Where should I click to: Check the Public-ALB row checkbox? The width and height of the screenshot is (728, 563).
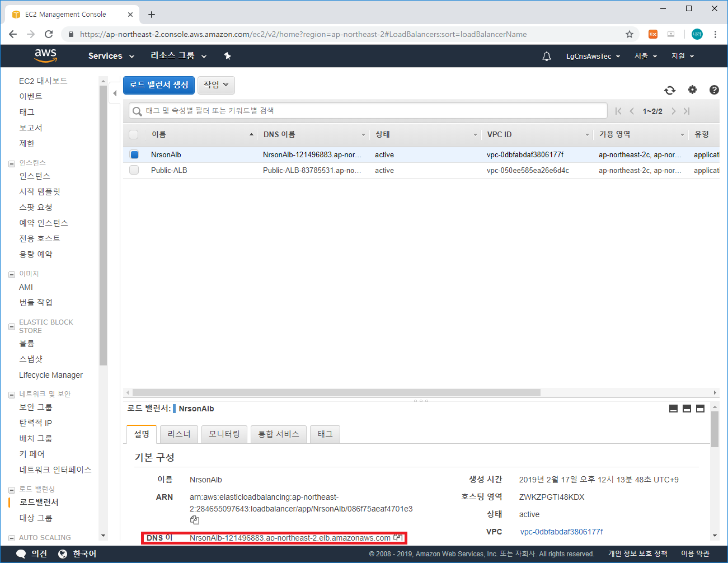pyautogui.click(x=134, y=170)
